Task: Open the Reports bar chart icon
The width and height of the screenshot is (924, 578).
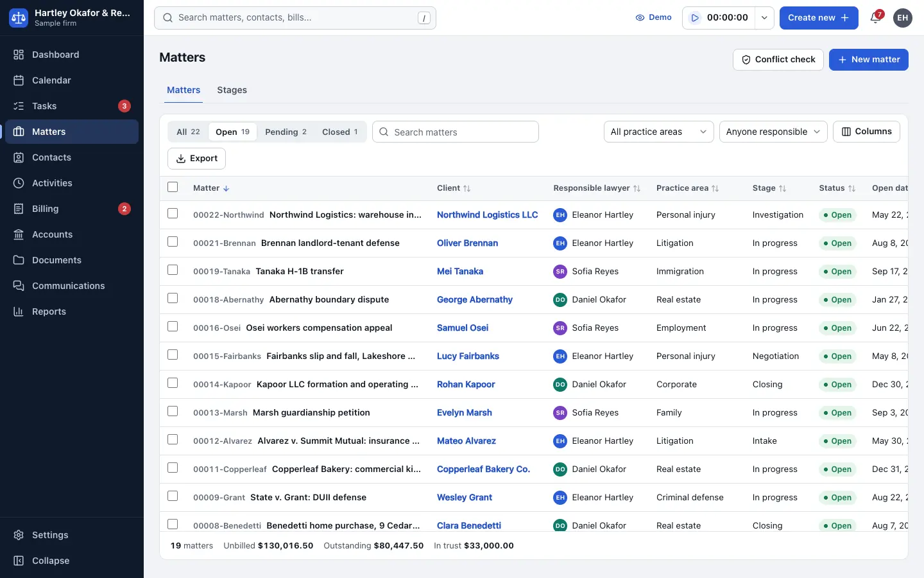Action: (x=19, y=311)
